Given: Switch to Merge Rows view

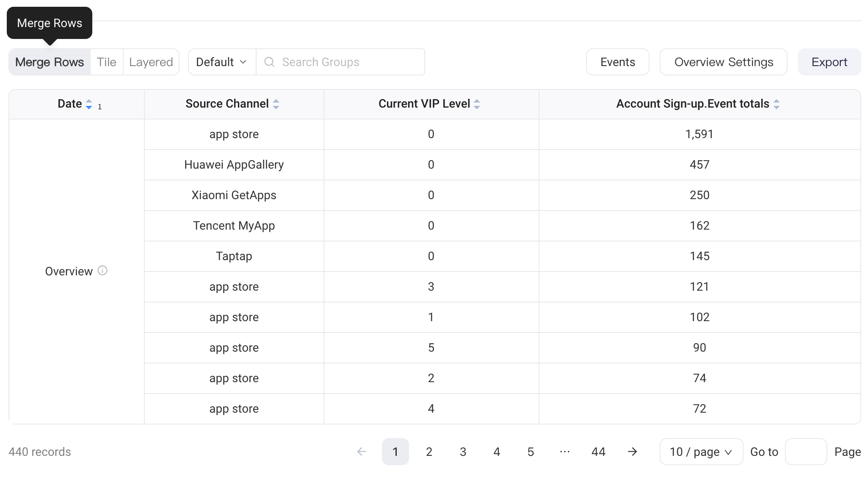Looking at the screenshot, I should [x=50, y=62].
